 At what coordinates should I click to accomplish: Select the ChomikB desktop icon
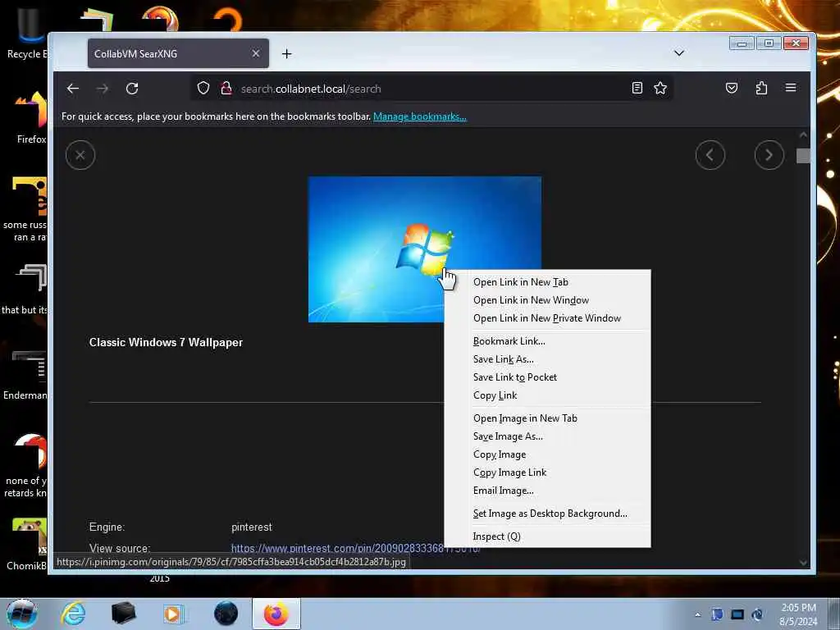click(27, 544)
